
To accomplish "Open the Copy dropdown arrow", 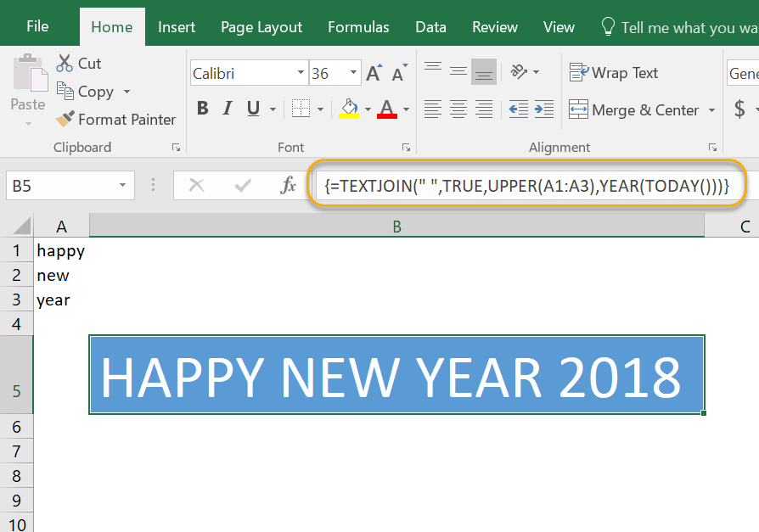I will 127,92.
